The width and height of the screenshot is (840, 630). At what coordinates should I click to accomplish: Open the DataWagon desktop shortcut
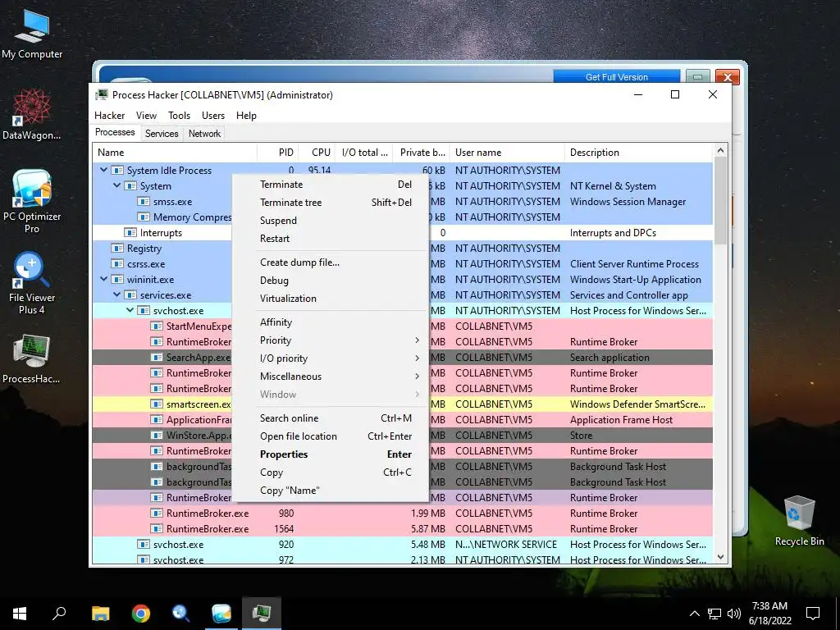click(x=32, y=114)
